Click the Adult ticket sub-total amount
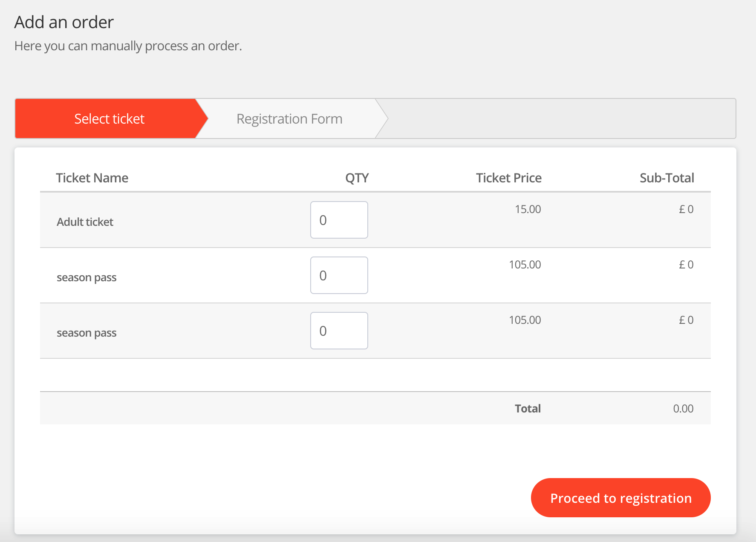Screen dimensions: 756x542 tap(686, 209)
